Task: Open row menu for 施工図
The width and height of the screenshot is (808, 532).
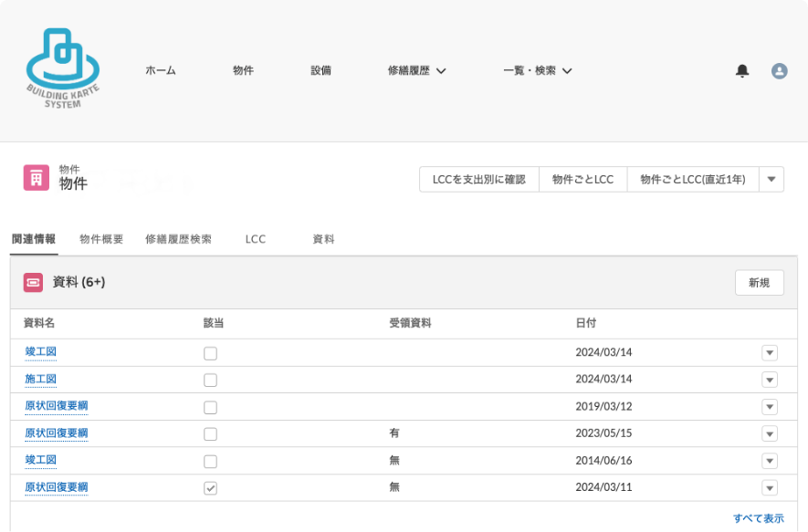Action: click(770, 380)
